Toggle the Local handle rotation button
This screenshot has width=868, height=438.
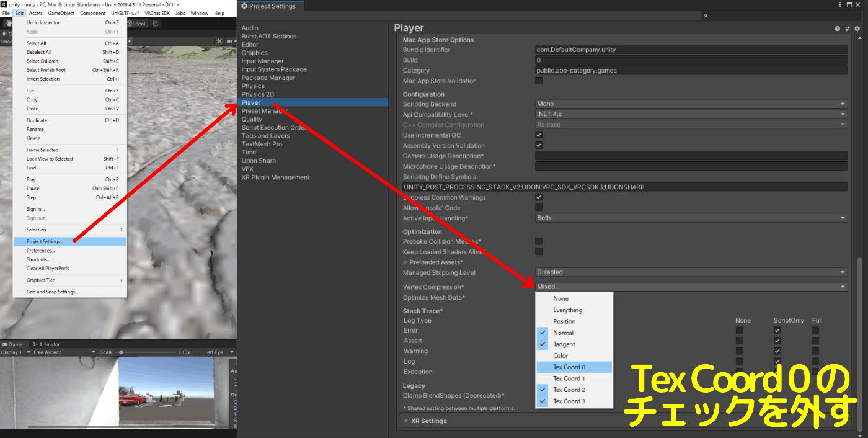[136, 24]
